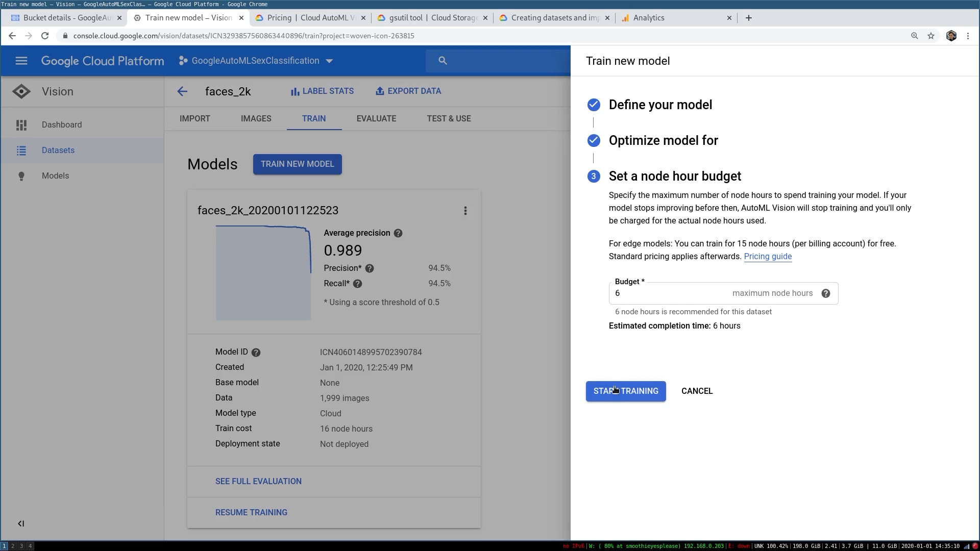Open a new browser tab

coord(748,18)
